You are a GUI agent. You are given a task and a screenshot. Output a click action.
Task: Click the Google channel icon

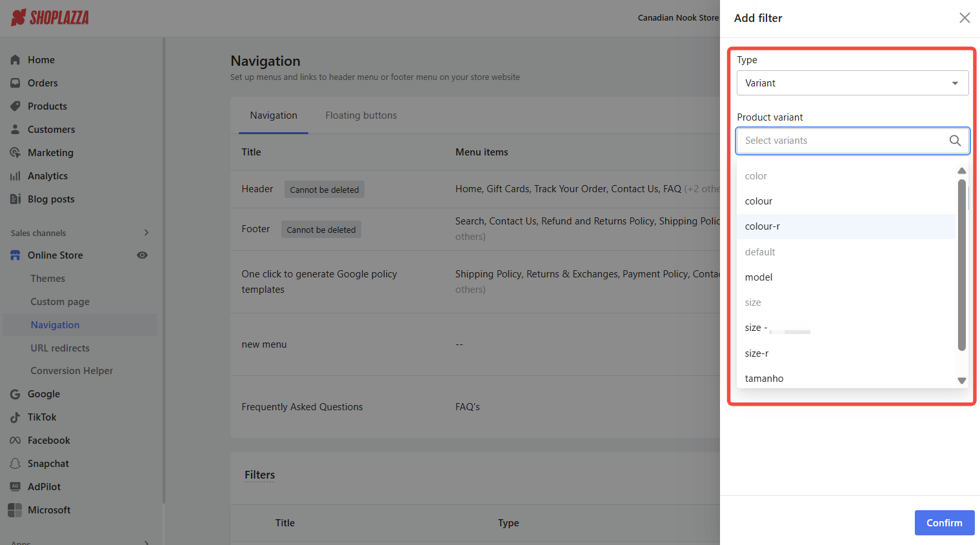(x=15, y=393)
